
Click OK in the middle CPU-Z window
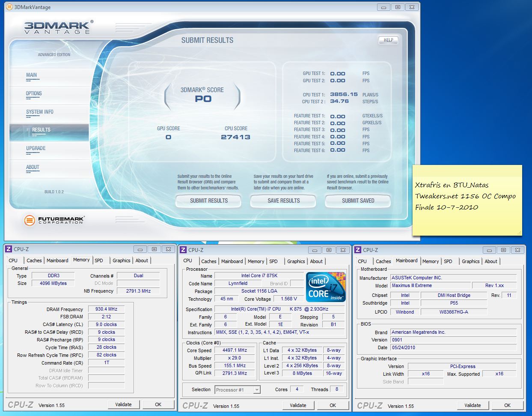click(333, 405)
